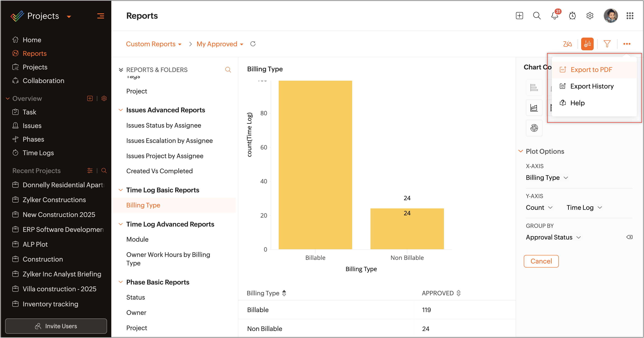Collapse Issues Advanced Reports folder

click(x=121, y=110)
